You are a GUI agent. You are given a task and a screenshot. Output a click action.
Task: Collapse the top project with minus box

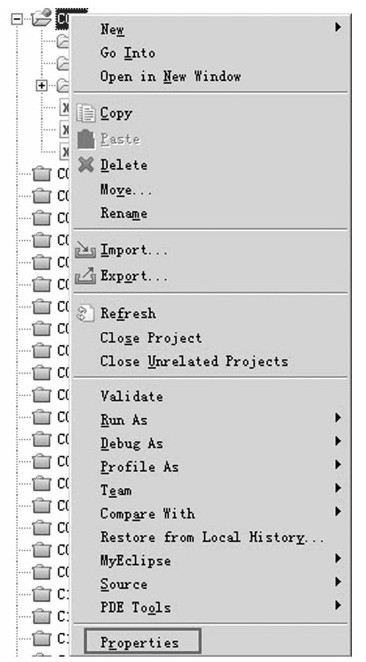click(17, 19)
